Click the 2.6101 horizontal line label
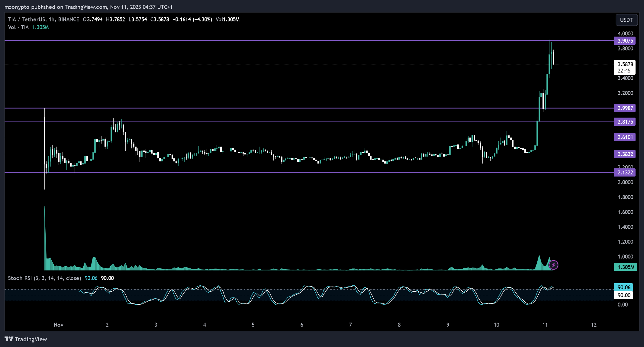 [x=625, y=137]
